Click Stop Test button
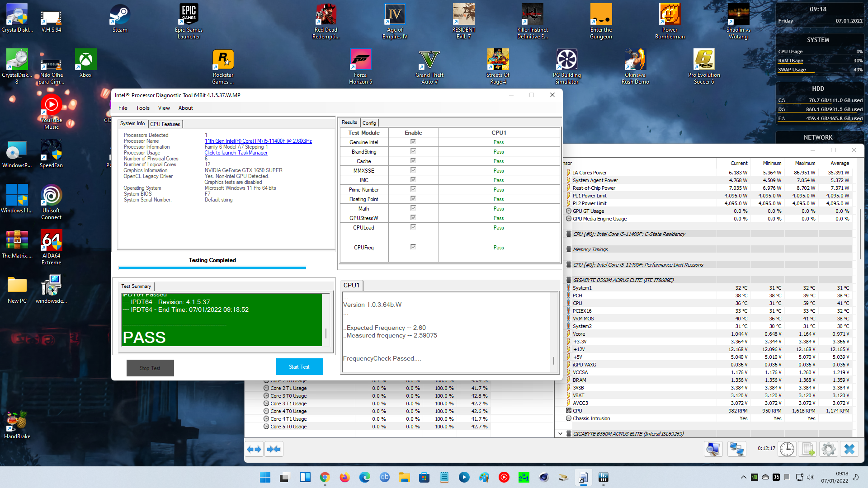 (x=150, y=368)
